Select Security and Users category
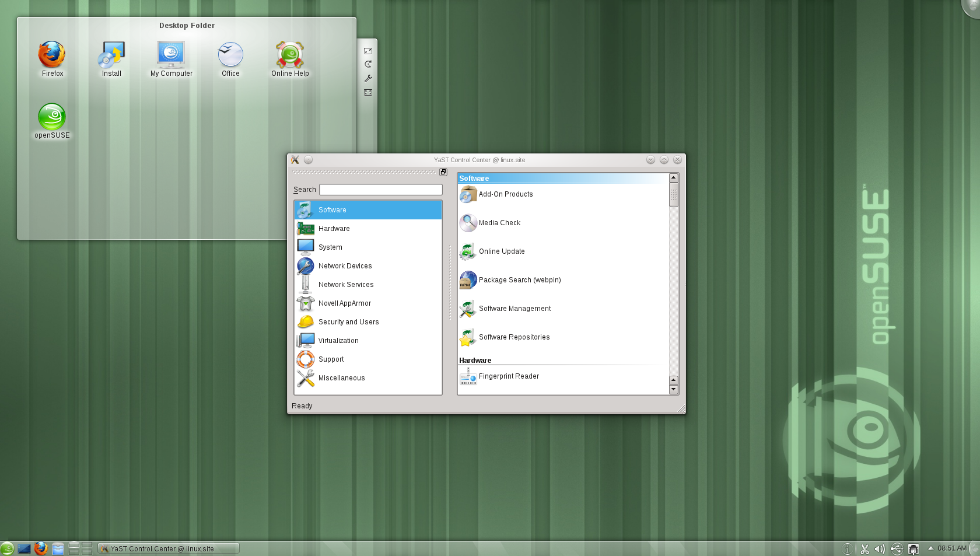980x556 pixels. tap(348, 322)
